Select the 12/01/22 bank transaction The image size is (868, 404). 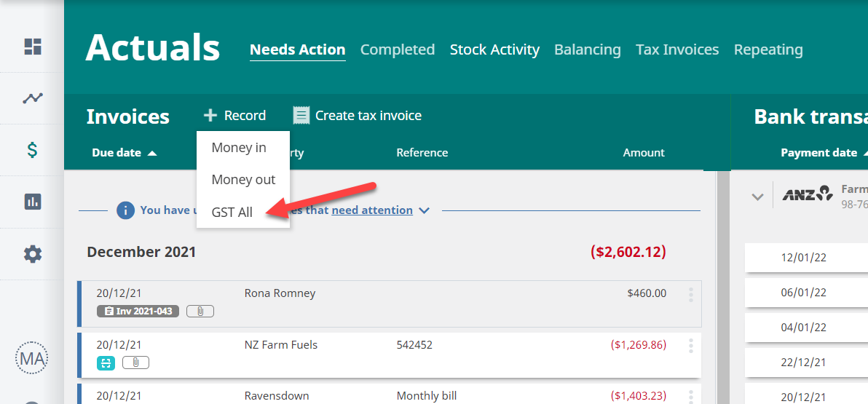click(806, 258)
